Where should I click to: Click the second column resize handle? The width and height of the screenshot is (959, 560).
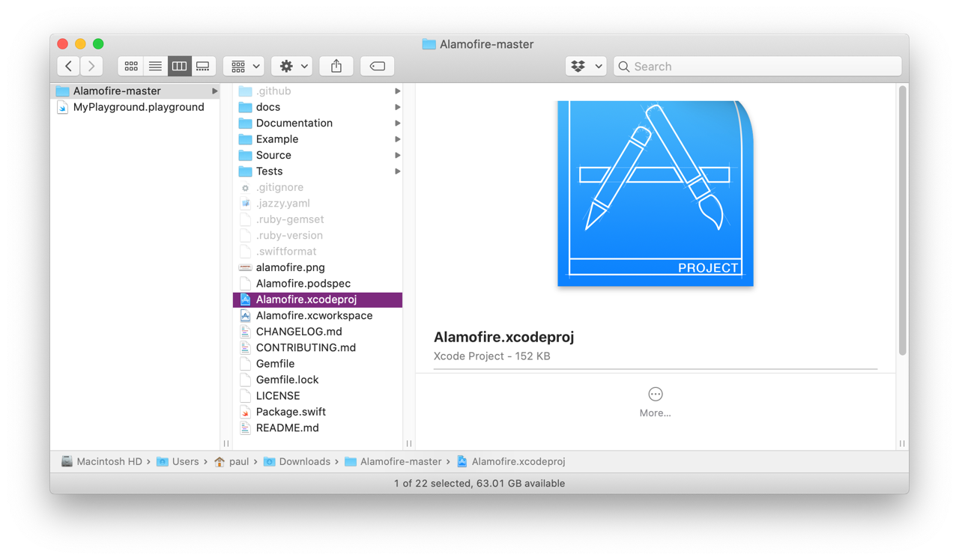click(x=408, y=443)
